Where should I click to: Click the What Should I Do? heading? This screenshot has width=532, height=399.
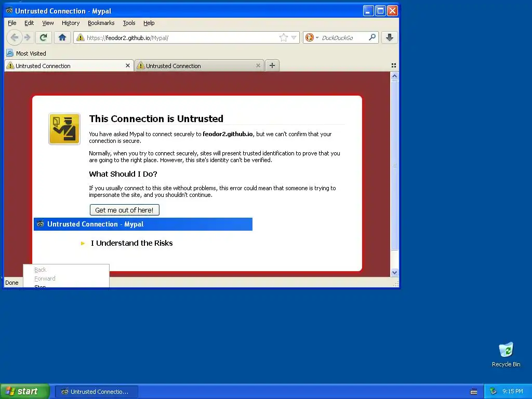tap(123, 174)
